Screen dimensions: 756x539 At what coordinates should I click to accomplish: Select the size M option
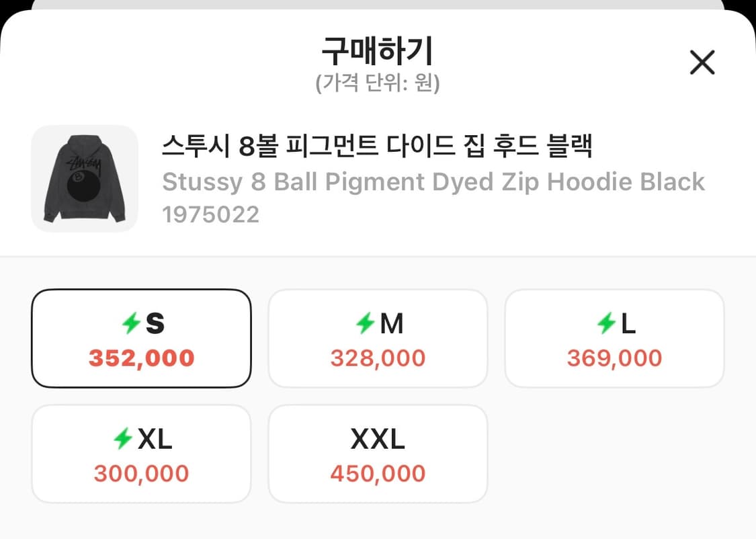pyautogui.click(x=378, y=337)
